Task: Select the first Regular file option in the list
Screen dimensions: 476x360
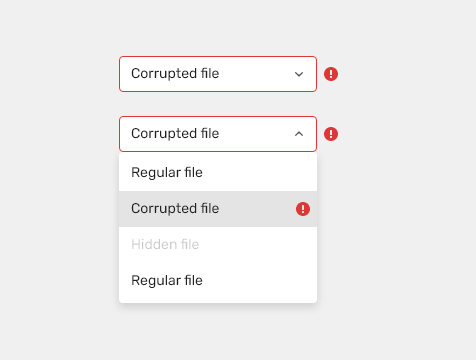Action: point(218,173)
